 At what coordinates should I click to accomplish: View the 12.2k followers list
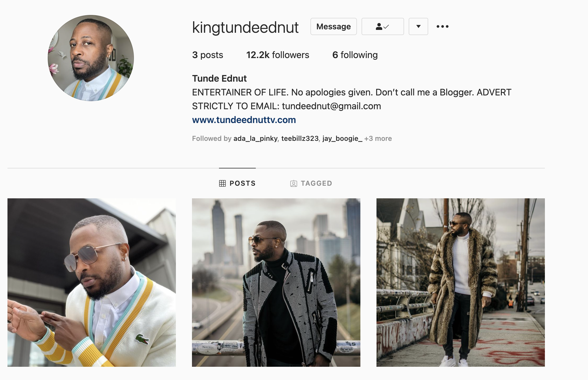(x=278, y=55)
